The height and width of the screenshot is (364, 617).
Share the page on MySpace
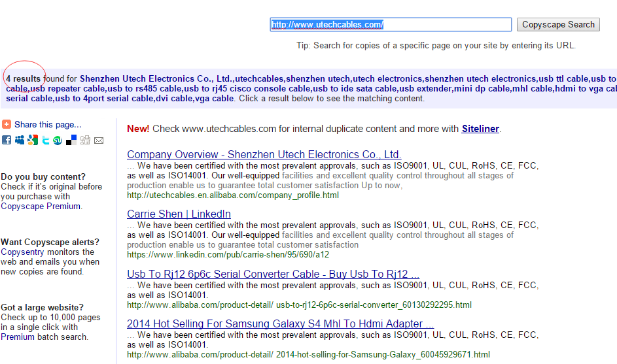(19, 140)
